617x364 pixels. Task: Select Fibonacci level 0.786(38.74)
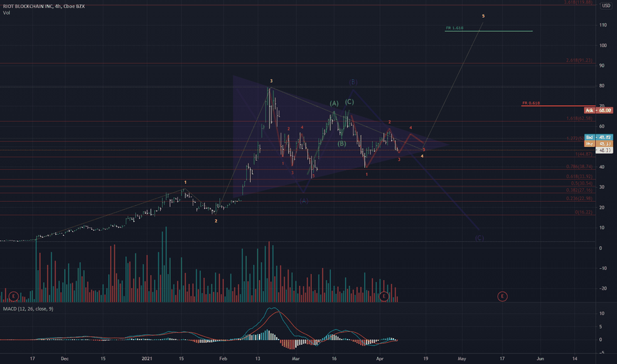(579, 167)
